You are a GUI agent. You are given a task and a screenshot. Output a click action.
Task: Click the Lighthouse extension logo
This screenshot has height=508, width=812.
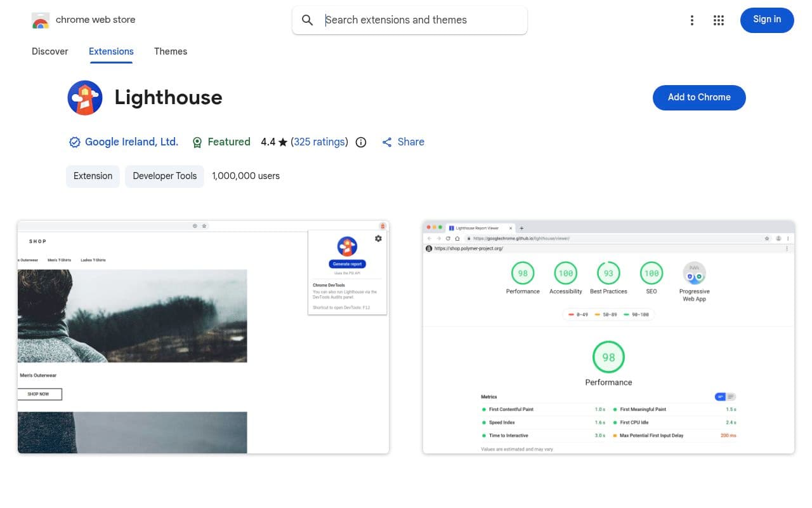click(84, 97)
